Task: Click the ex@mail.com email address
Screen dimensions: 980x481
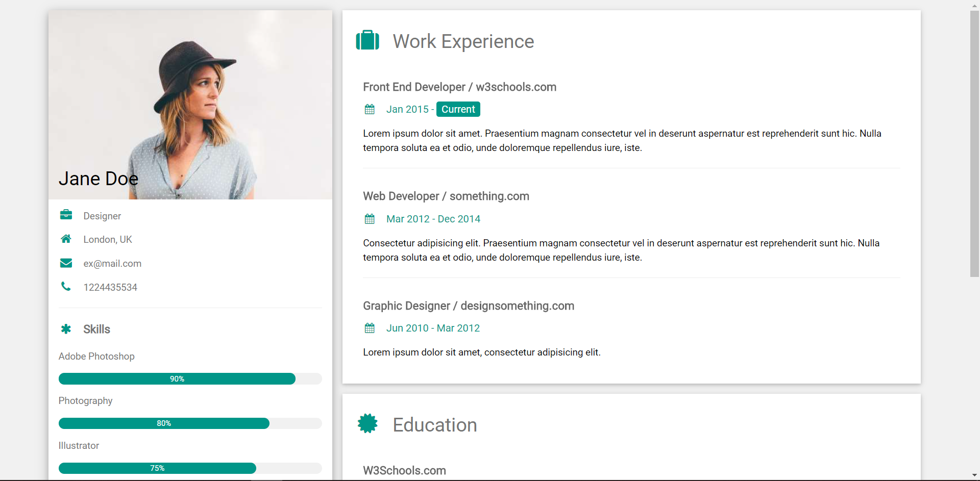Action: 112,264
